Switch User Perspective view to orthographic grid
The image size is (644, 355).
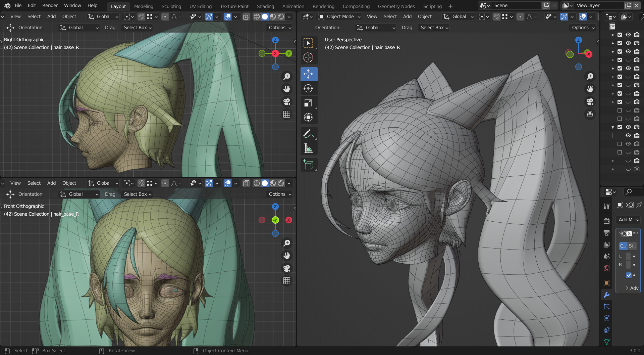click(x=590, y=115)
